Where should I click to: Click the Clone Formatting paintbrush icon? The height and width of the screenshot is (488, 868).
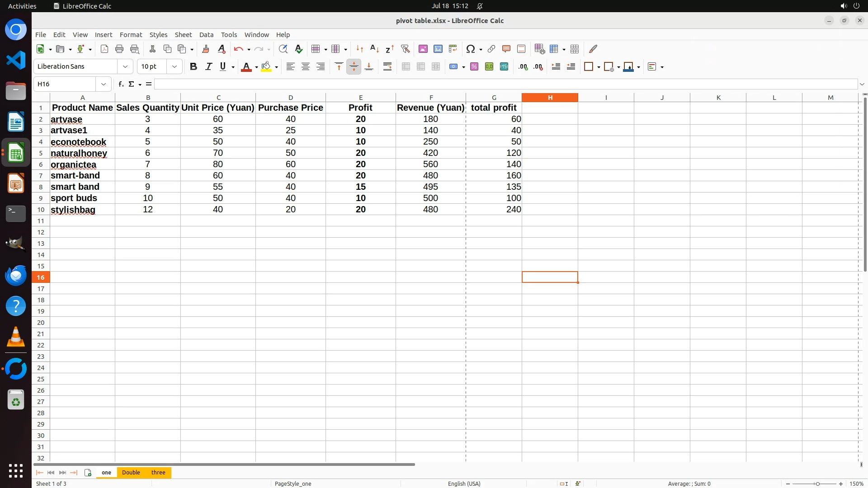coord(206,49)
